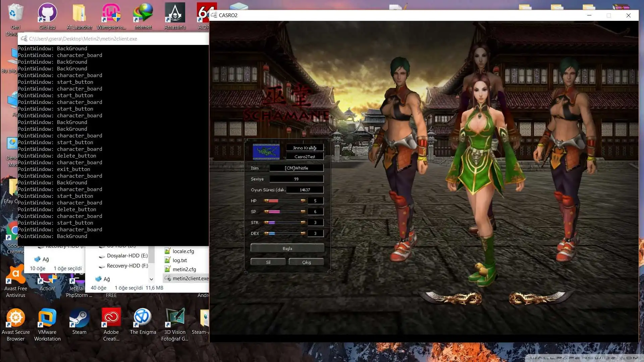The image size is (644, 362).
Task: Select log.txt in the Explorer file list
Action: pyautogui.click(x=175, y=260)
